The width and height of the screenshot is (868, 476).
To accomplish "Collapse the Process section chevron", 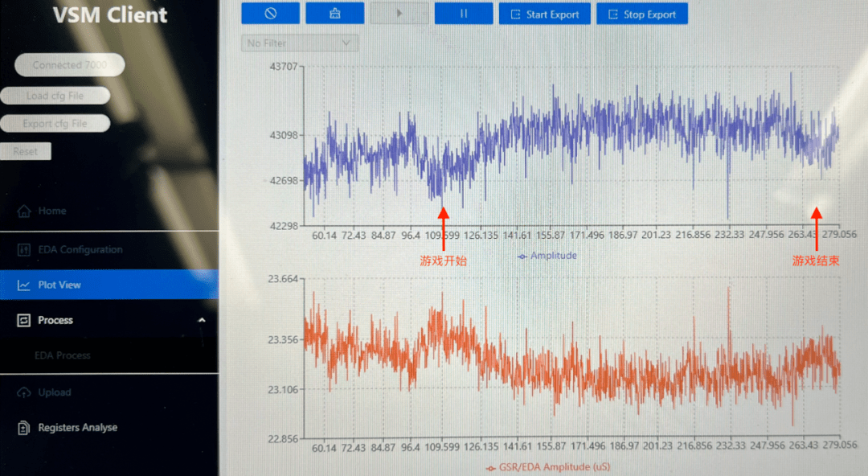I will click(x=202, y=320).
